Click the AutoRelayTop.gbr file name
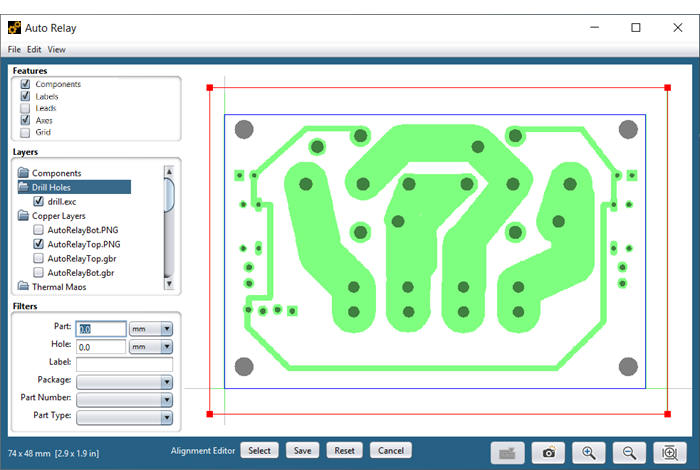 tap(82, 258)
